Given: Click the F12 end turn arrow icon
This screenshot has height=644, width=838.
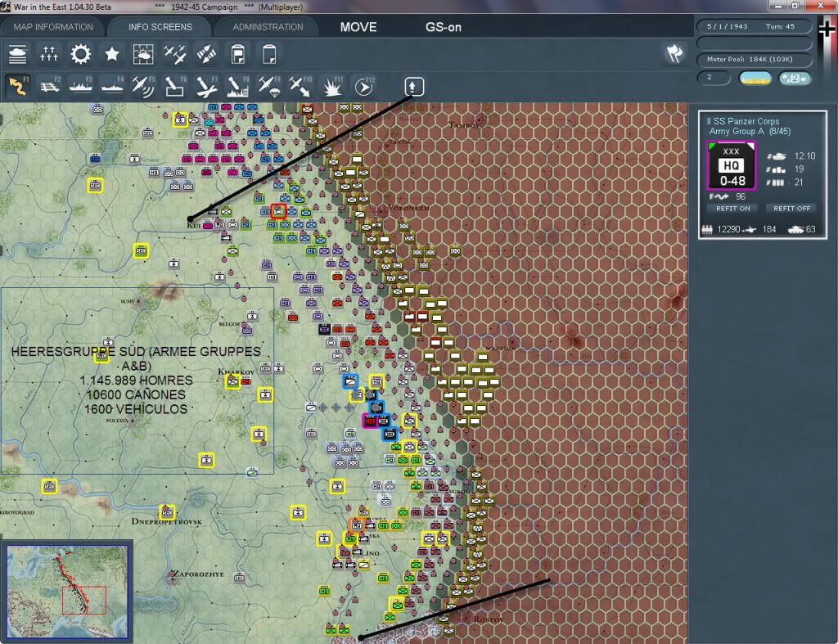Looking at the screenshot, I should (364, 86).
